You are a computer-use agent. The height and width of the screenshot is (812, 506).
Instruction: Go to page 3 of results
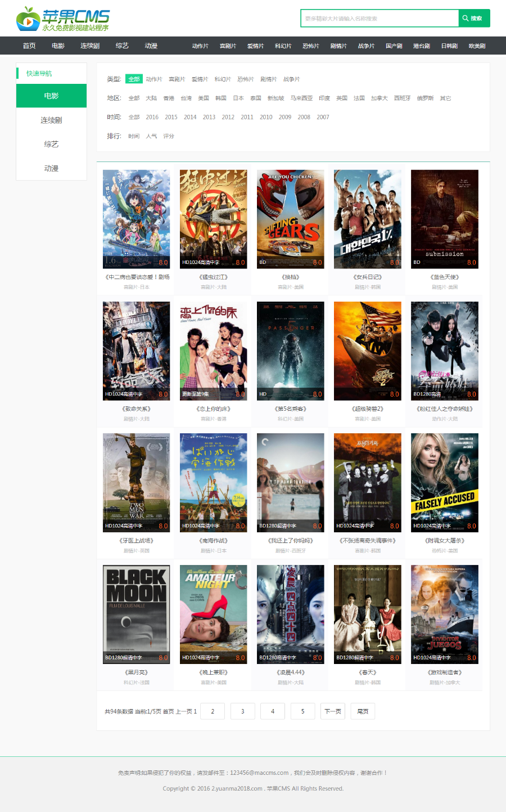pyautogui.click(x=243, y=711)
